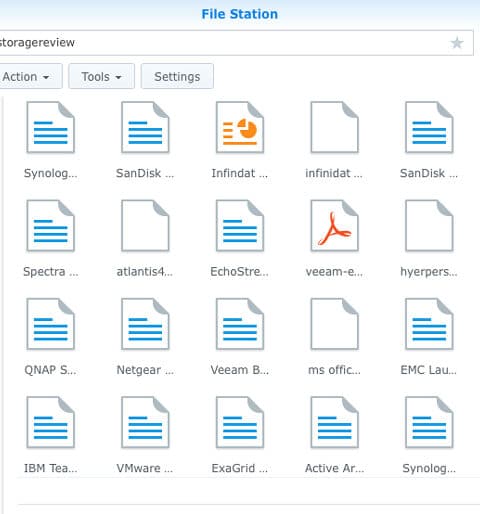Select the Active Ar... document icon
This screenshot has height=514, width=480.
(x=334, y=422)
